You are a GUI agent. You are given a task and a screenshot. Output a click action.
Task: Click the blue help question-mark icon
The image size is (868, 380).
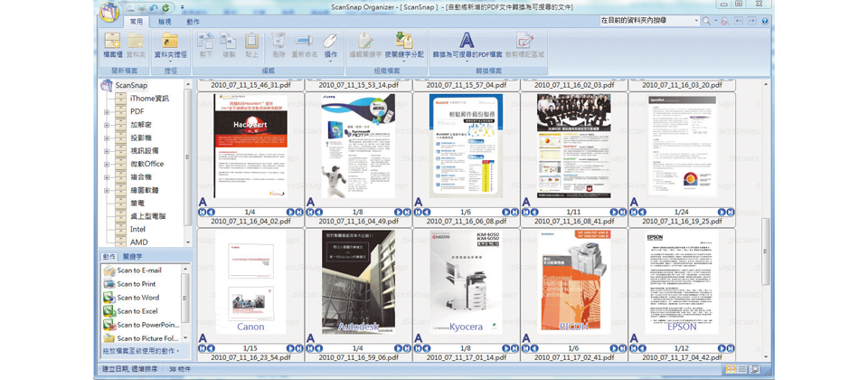[x=765, y=21]
